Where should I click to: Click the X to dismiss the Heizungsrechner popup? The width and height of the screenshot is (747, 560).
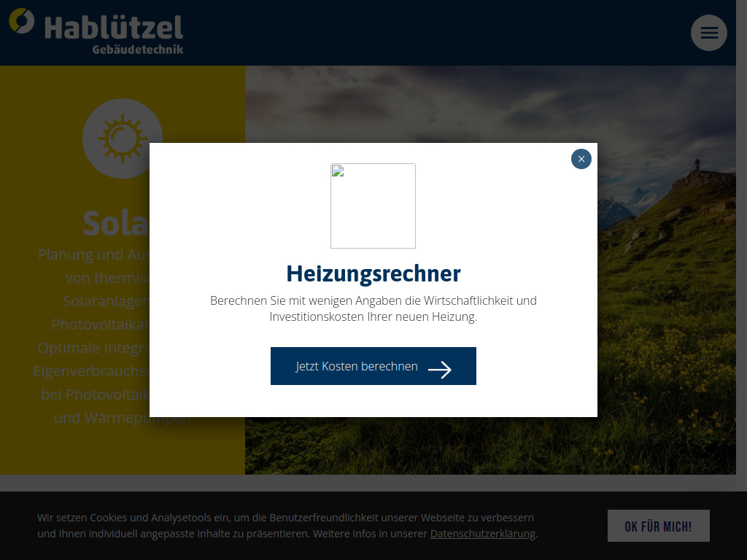point(581,158)
